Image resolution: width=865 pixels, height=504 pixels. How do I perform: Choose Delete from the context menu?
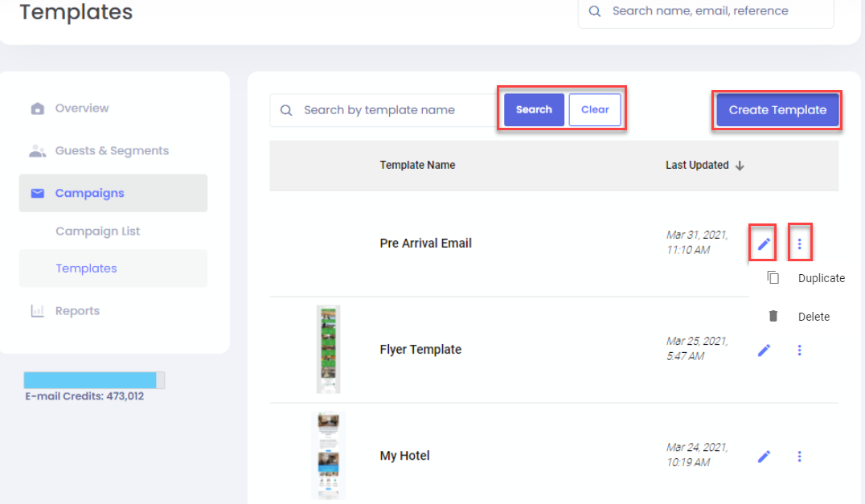click(x=813, y=317)
